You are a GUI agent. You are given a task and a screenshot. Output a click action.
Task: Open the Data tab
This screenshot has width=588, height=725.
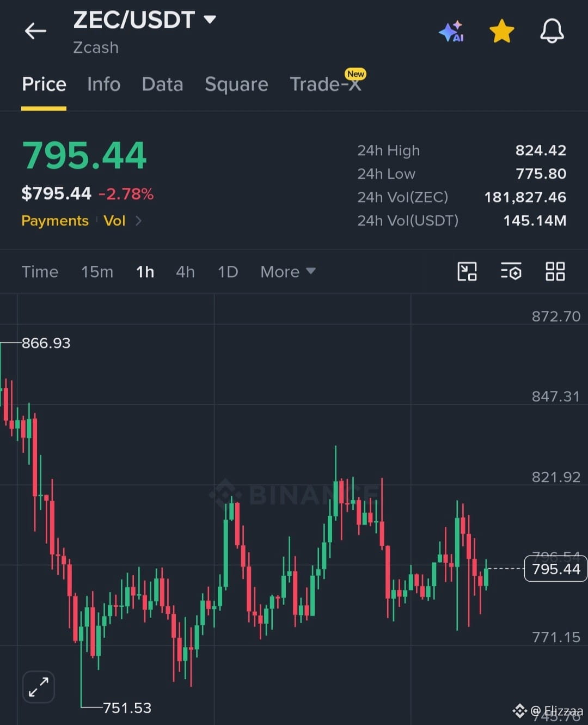[162, 84]
